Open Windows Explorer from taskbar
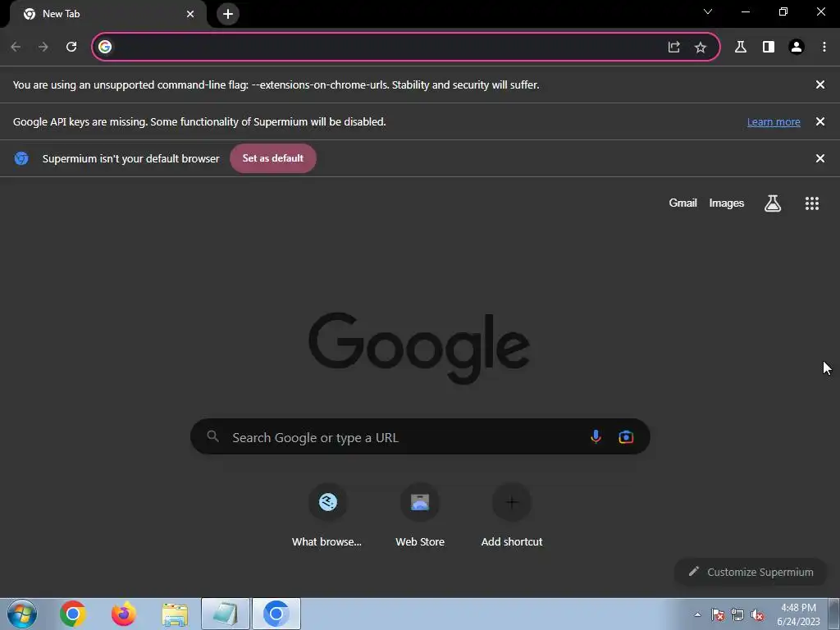This screenshot has height=630, width=840. 175,614
